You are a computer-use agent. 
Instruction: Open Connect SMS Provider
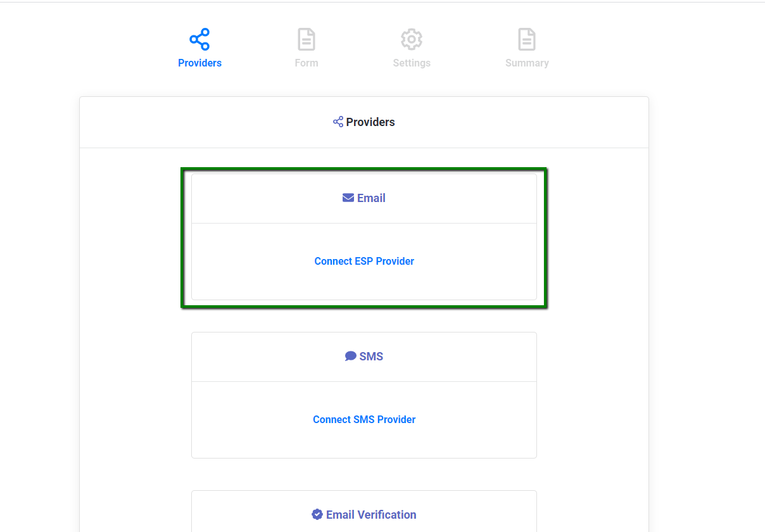pos(364,419)
